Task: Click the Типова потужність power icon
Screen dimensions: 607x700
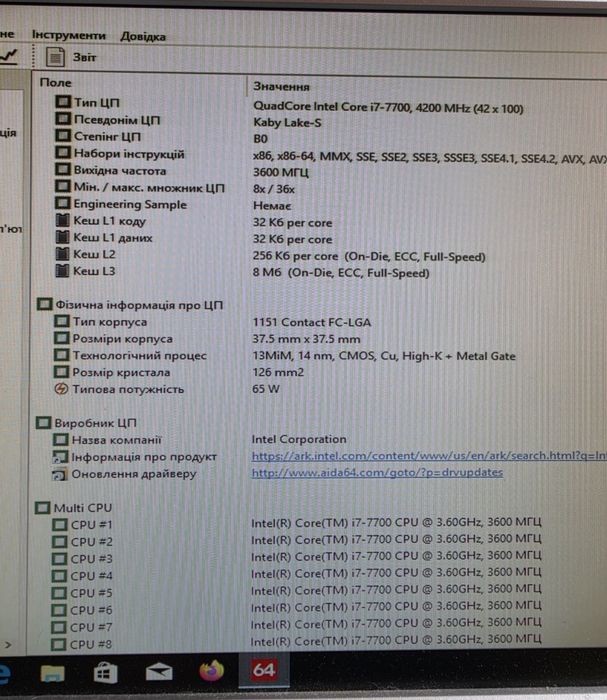Action: click(x=61, y=389)
